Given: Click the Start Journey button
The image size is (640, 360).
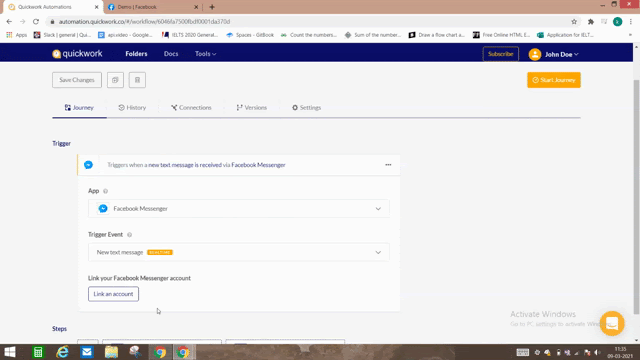Looking at the screenshot, I should click(553, 80).
